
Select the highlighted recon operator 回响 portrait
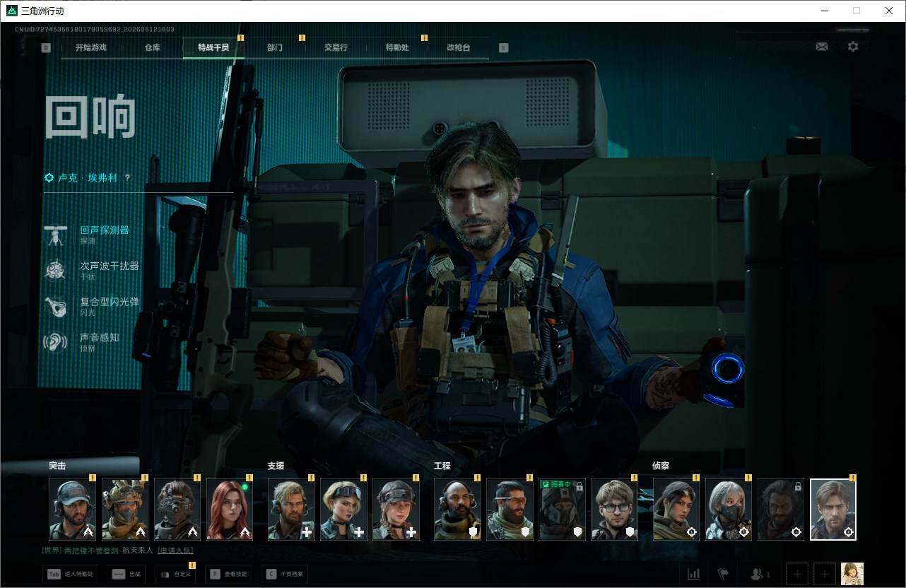[833, 510]
